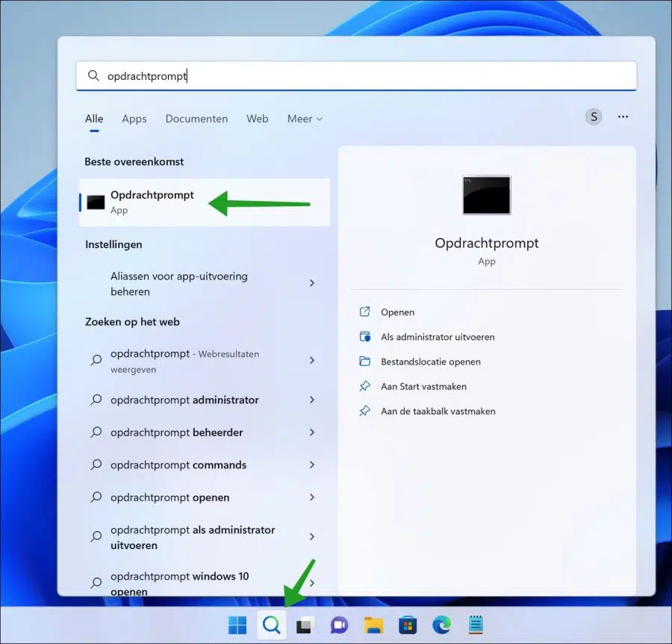Viewport: 672px width, 644px height.
Task: Expand chevron for 'opdrachtprompt commands'
Action: [x=312, y=465]
